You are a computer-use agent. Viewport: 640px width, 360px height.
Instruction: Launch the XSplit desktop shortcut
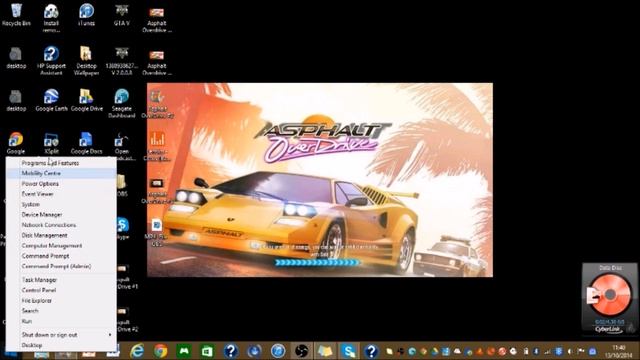click(x=51, y=143)
